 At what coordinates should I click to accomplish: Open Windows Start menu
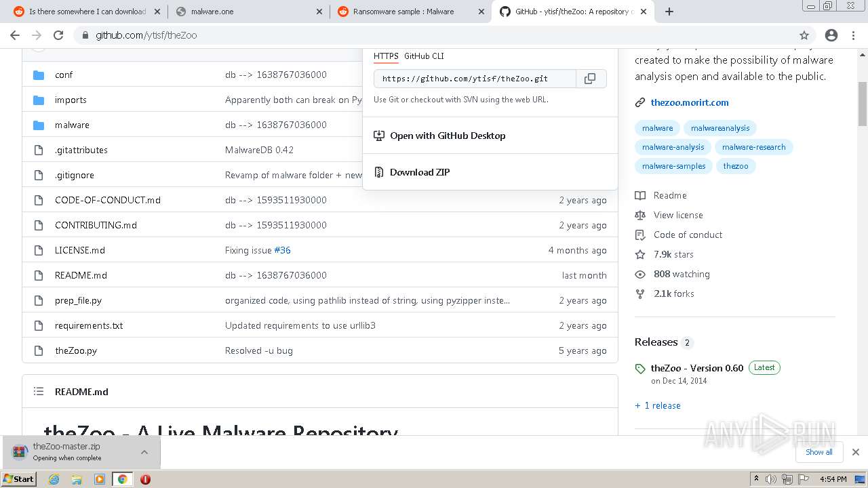(19, 479)
